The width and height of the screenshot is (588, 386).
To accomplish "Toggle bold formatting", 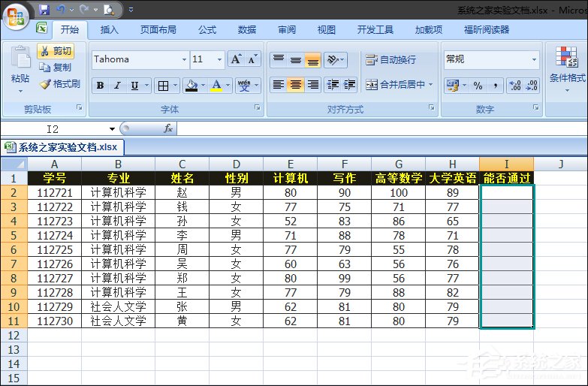I will click(x=100, y=86).
